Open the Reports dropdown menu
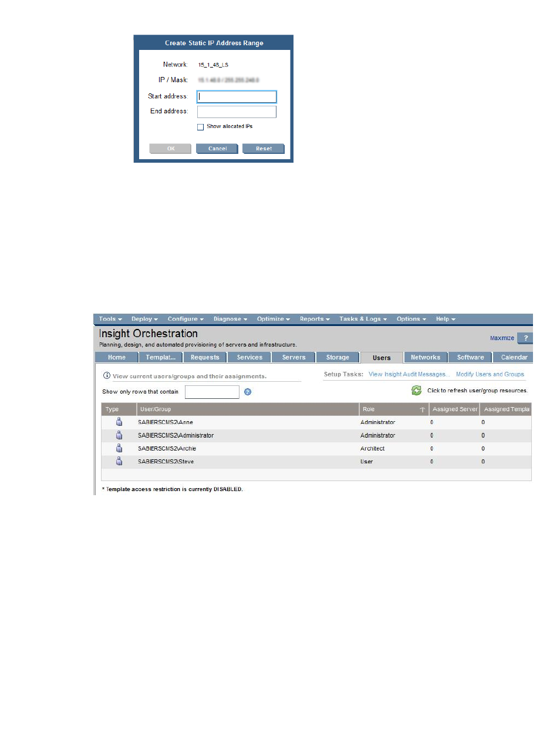This screenshot has height=746, width=560. [315, 319]
